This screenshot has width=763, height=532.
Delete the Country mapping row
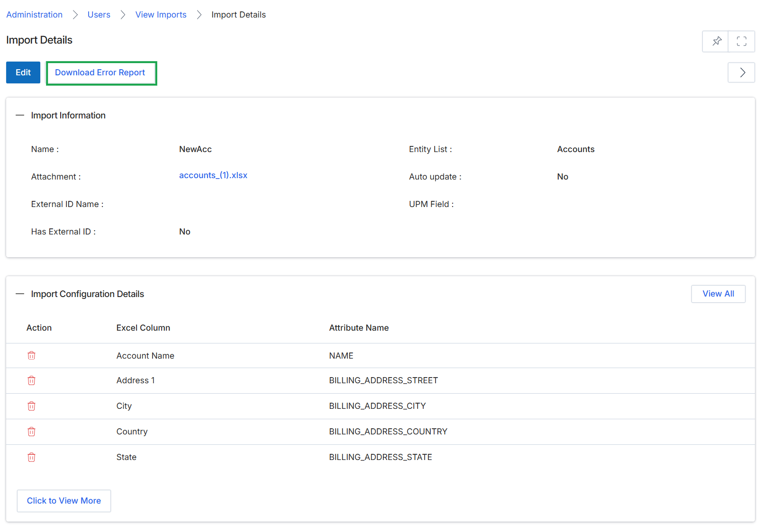point(31,432)
